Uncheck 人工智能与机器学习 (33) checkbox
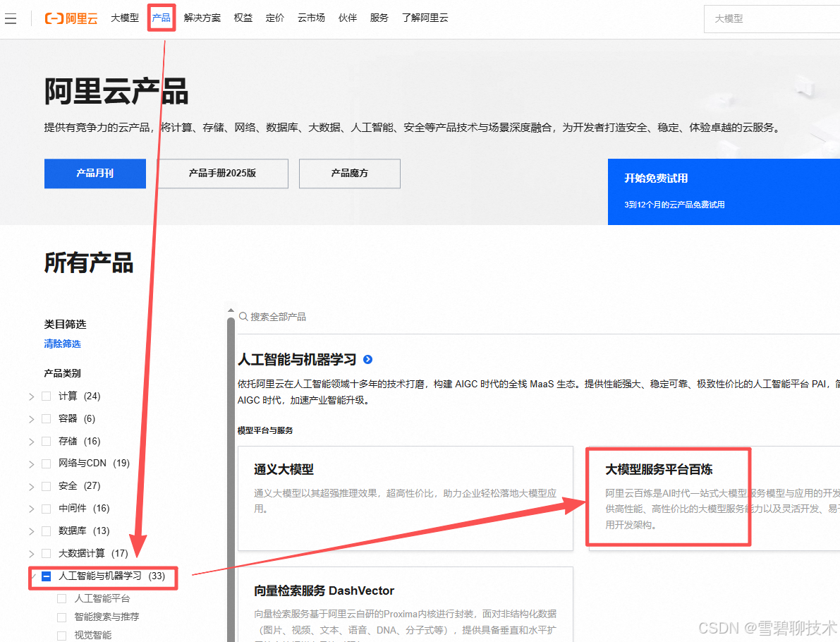The image size is (840, 642). pyautogui.click(x=47, y=576)
